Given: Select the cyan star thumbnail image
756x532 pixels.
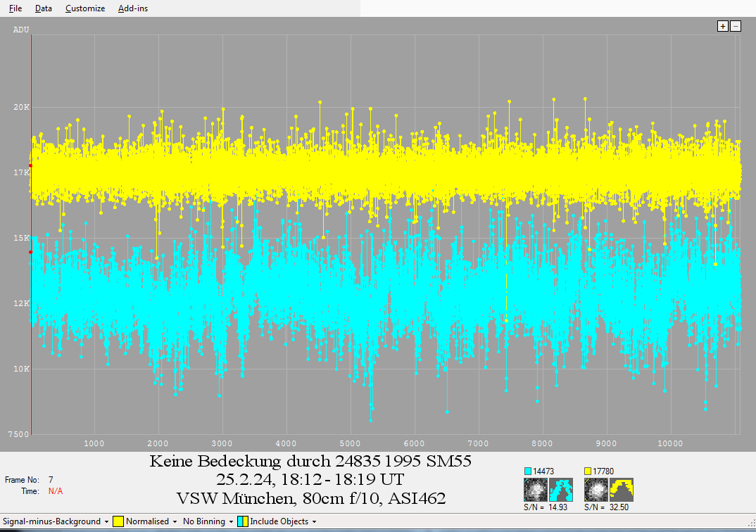Looking at the screenshot, I should pyautogui.click(x=536, y=489).
